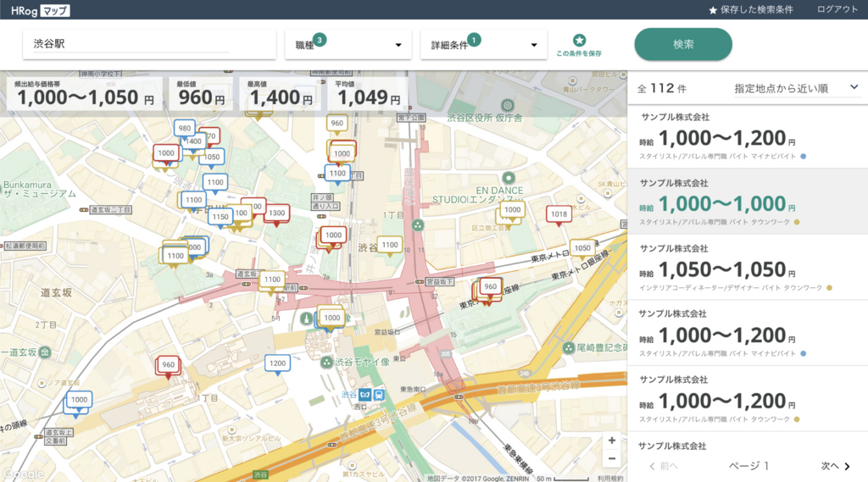Click the green 検索 button

[683, 44]
